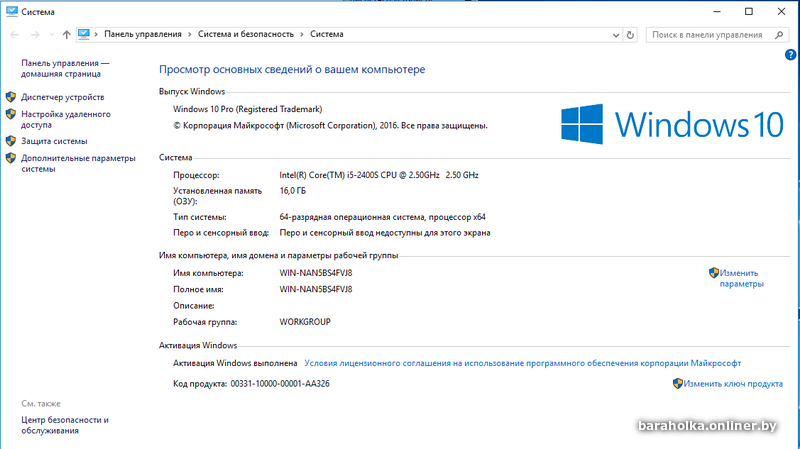The image size is (800, 449).
Task: Click shield icon beside Настройка удаленного доступа
Action: [11, 114]
